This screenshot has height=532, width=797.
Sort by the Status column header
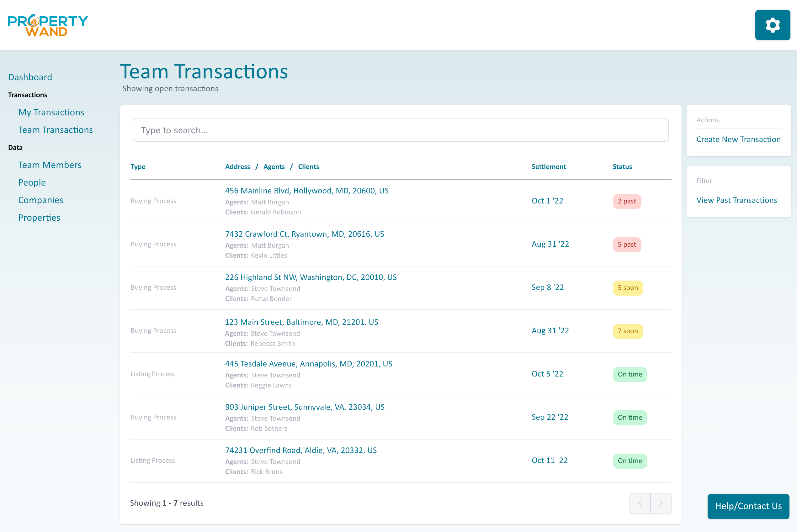tap(622, 166)
